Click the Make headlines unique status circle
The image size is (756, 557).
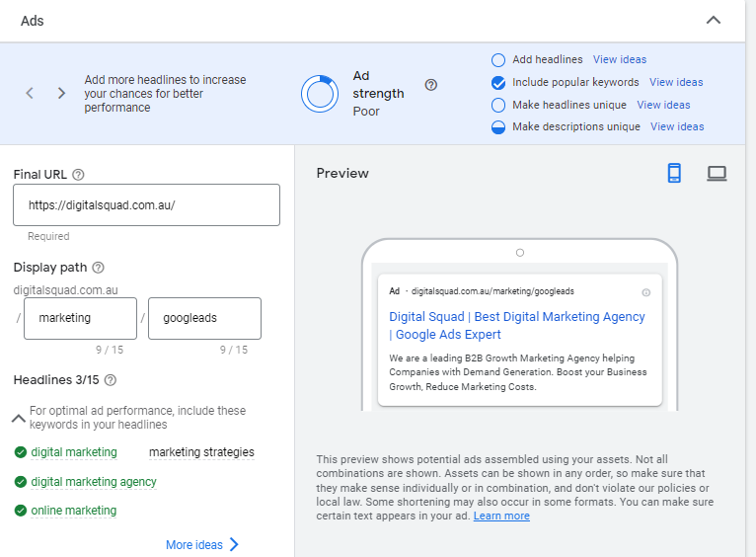(498, 105)
